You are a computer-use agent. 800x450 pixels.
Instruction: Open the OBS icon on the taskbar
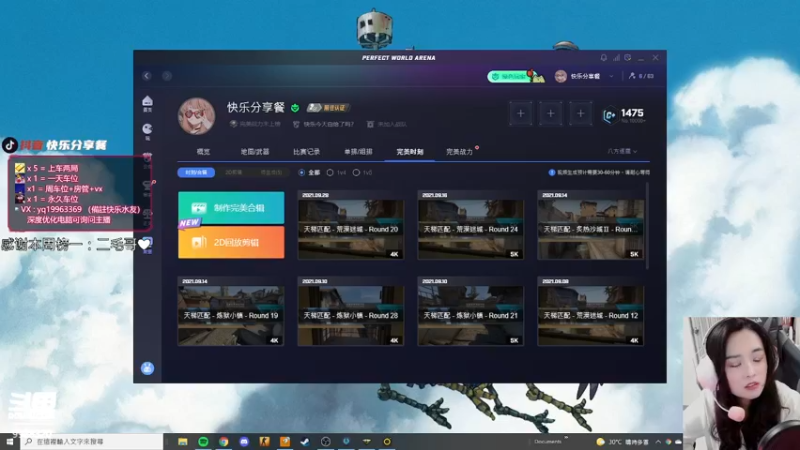pos(326,442)
